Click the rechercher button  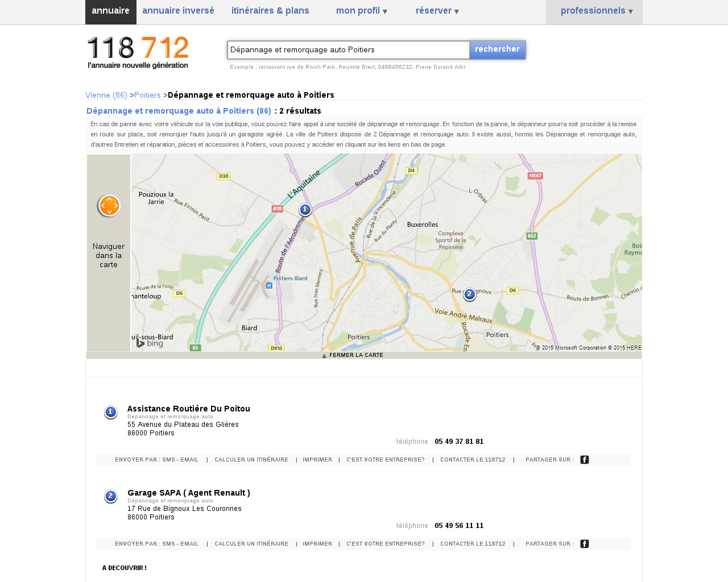pos(497,49)
